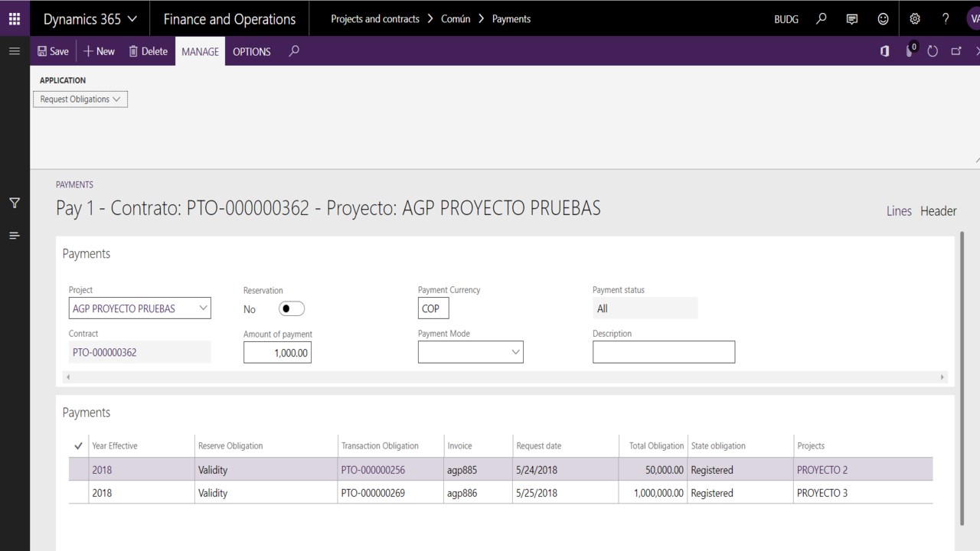This screenshot has width=980, height=551.
Task: Switch to the Header view
Action: (939, 211)
